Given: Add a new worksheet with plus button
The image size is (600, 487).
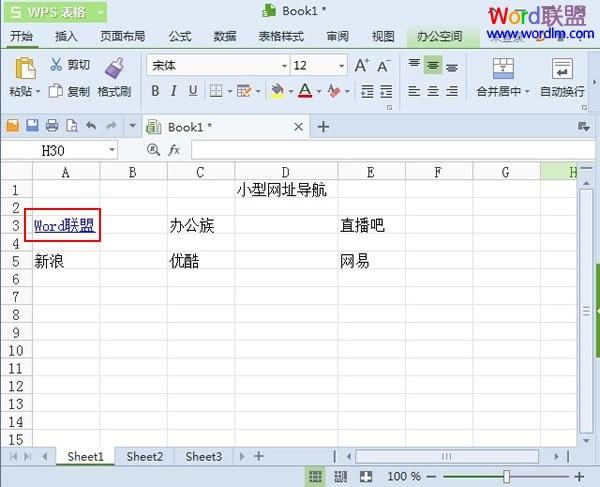Looking at the screenshot, I should point(259,456).
